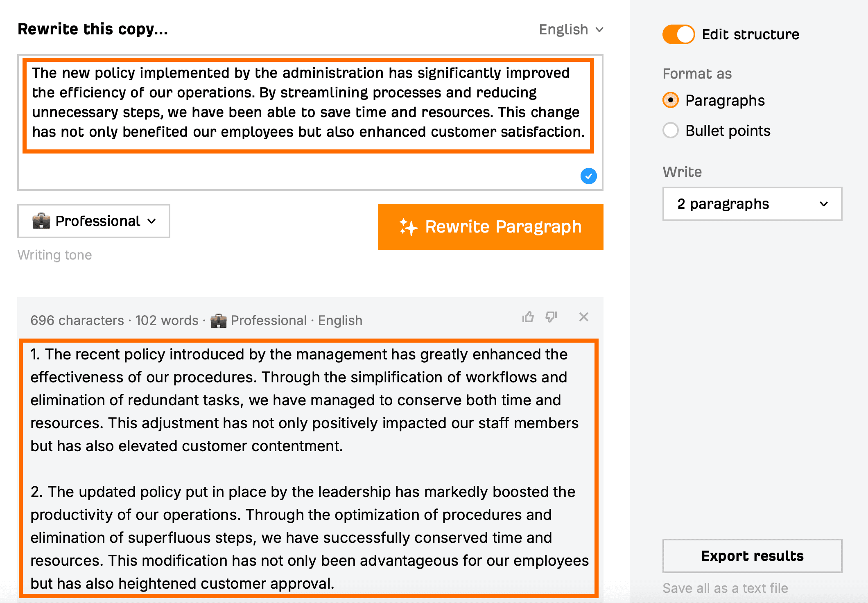
Task: Select Bullet points formatting
Action: [670, 131]
